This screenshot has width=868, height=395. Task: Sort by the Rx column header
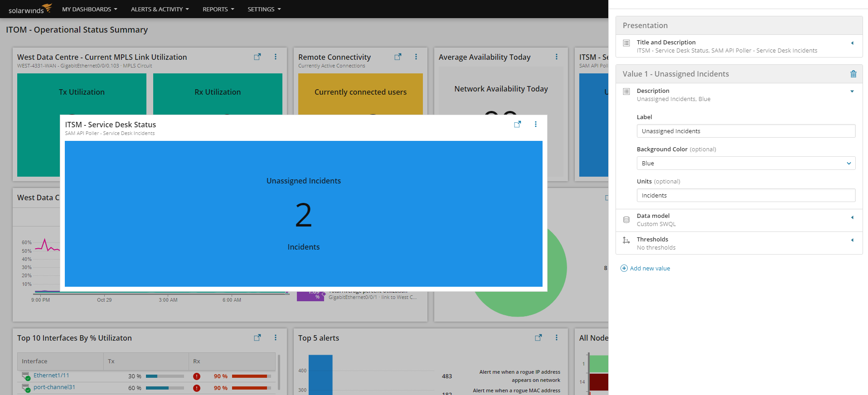(232, 361)
